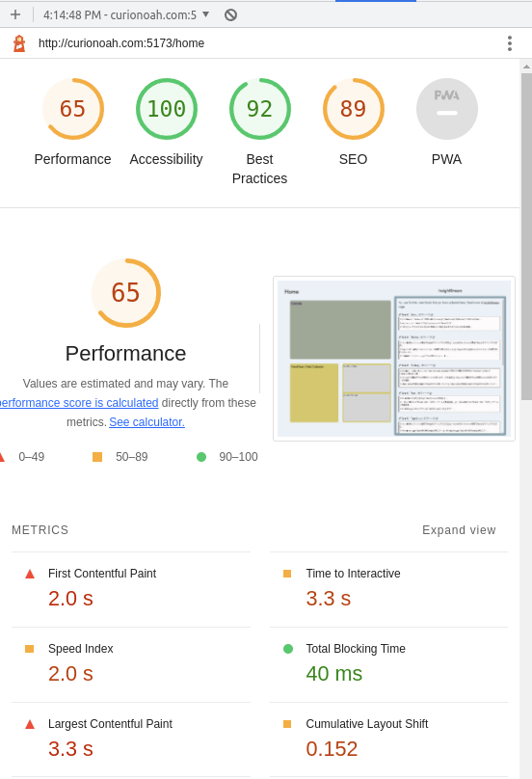Select the Best Practices gauge showing 92
The image size is (532, 779).
coord(260,109)
